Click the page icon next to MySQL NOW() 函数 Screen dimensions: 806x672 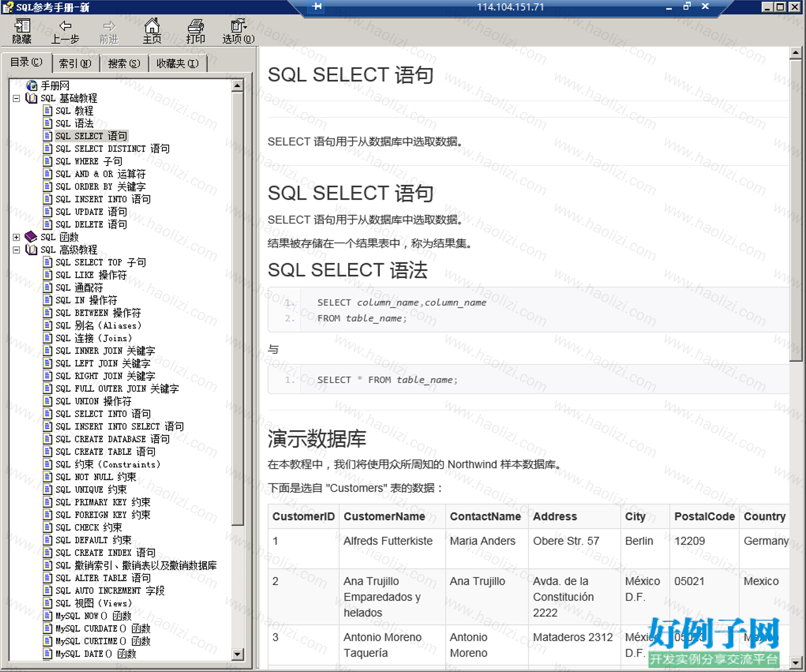(48, 616)
